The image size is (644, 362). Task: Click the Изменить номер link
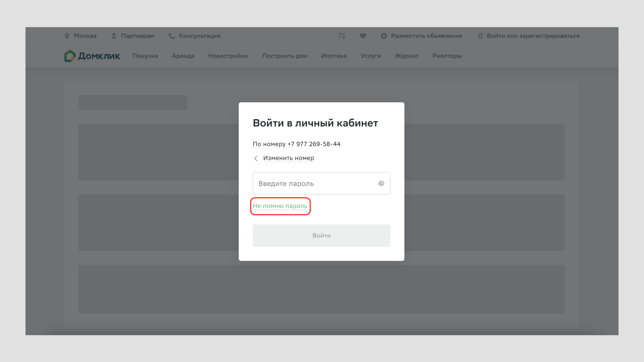[288, 158]
